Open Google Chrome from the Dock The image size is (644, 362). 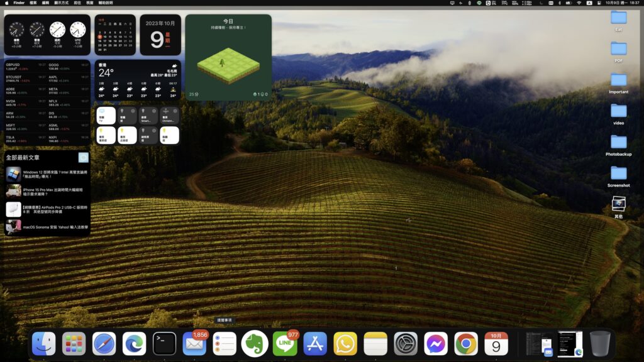[x=466, y=343]
